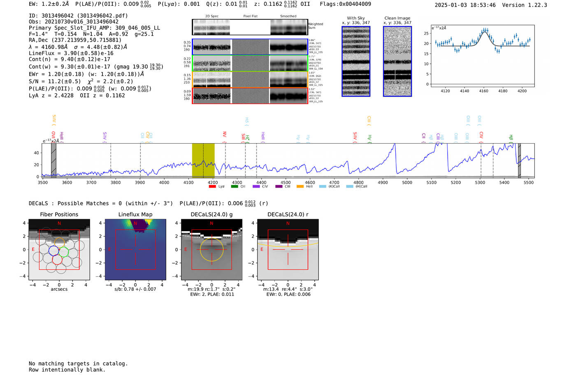The image size is (576, 392).
Task: Click the orange CIII line marker label
Action: 369,121
